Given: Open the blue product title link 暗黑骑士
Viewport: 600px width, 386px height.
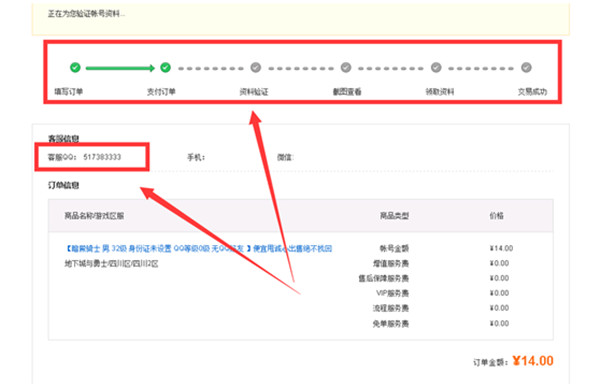Looking at the screenshot, I should 198,249.
